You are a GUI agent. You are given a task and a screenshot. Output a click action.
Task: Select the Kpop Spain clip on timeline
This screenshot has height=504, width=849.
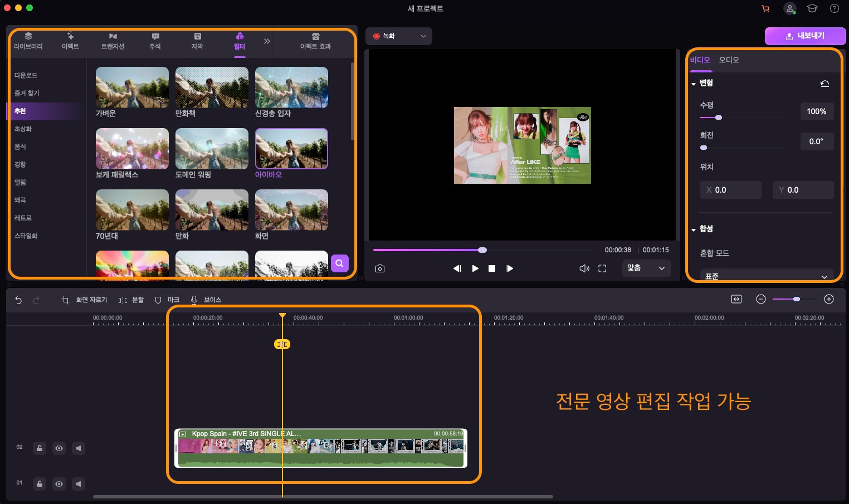[321, 448]
